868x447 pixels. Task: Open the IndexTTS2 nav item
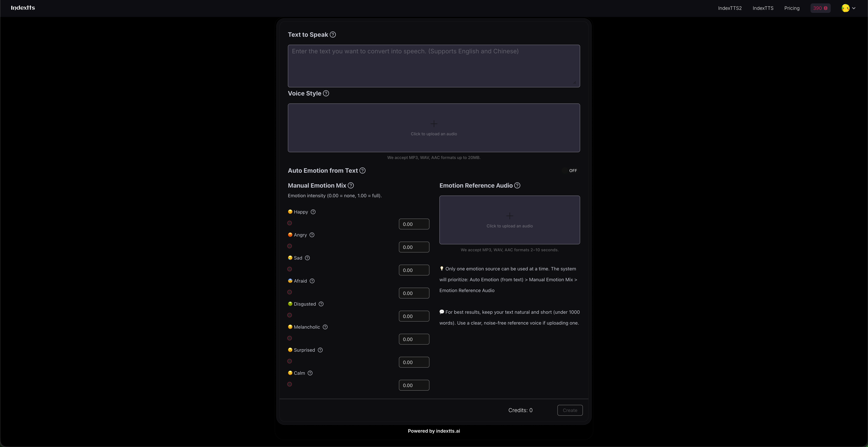click(729, 8)
